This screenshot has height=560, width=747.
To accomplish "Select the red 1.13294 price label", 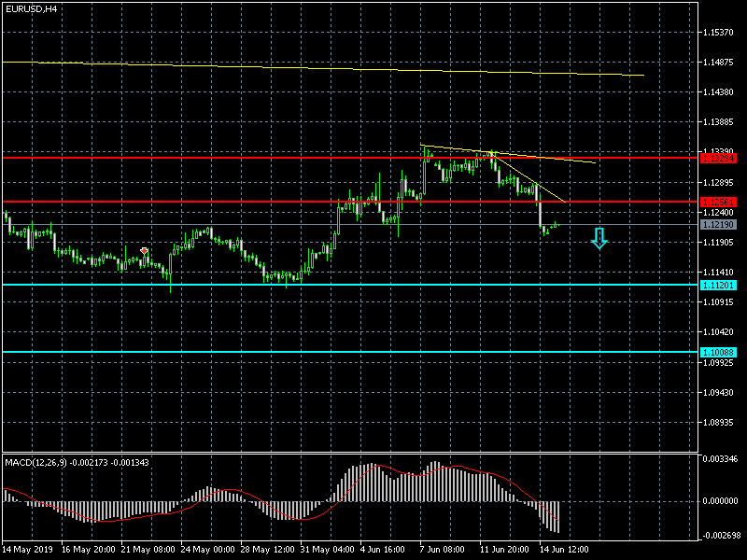I will coord(718,158).
